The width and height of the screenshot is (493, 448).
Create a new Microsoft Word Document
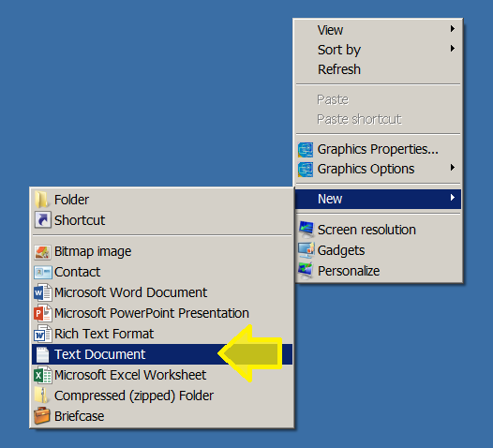(x=162, y=292)
